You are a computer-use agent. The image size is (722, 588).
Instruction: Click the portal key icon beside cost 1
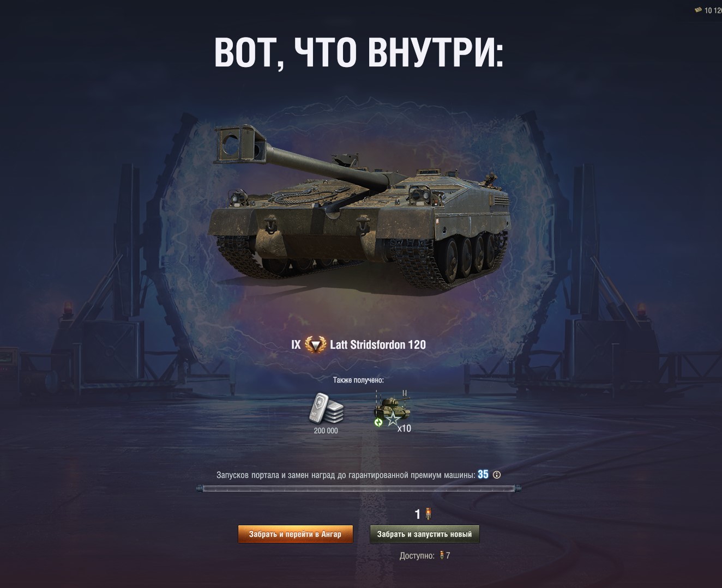[x=428, y=513]
